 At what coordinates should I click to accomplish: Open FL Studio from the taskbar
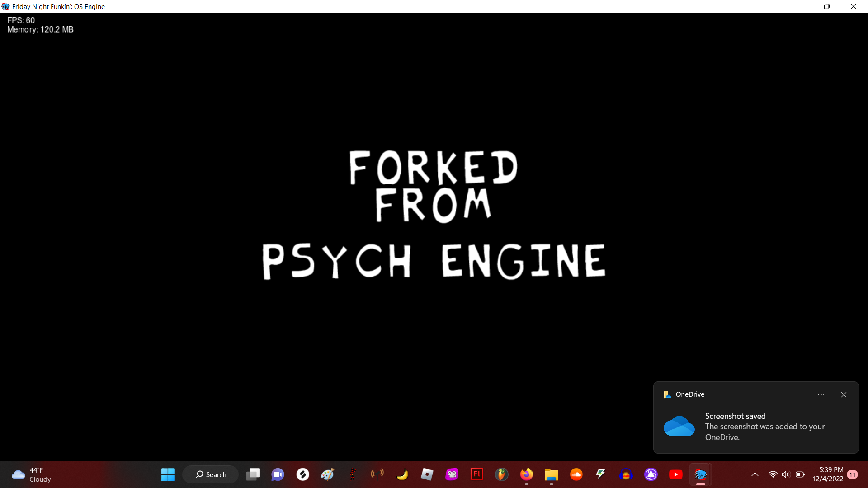point(502,474)
